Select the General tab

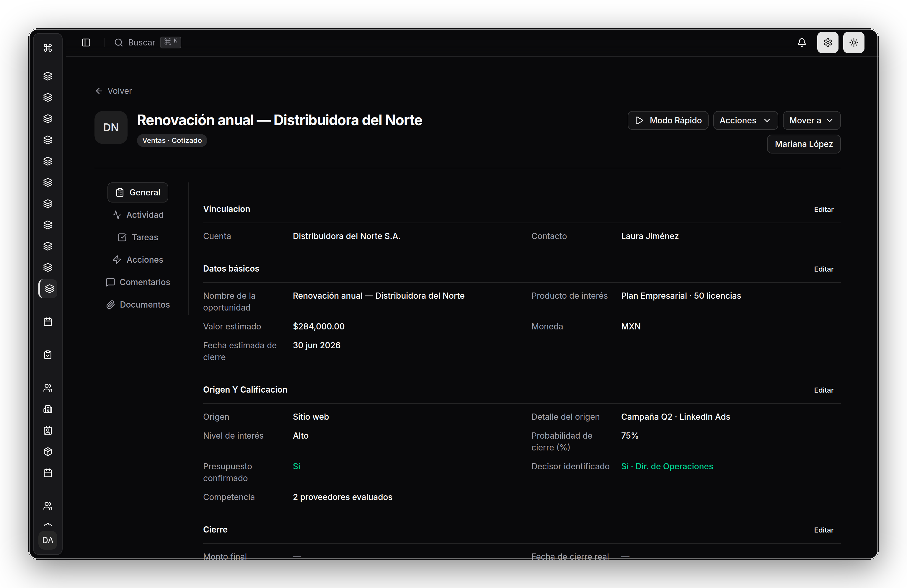pyautogui.click(x=138, y=192)
